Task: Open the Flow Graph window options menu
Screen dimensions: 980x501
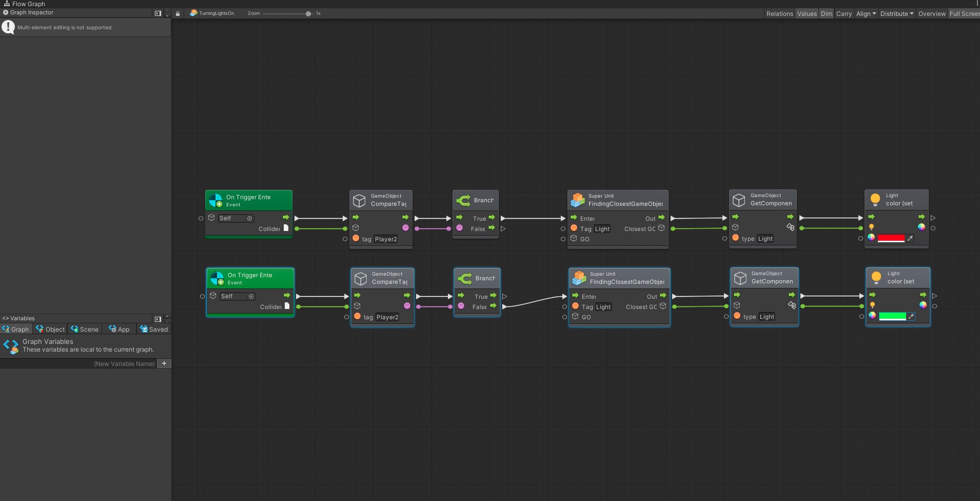Action: [x=977, y=4]
